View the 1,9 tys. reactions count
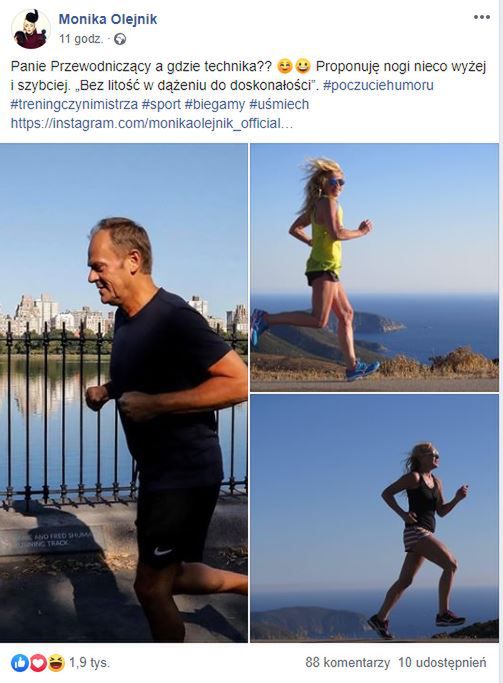Viewport: 503px width, 683px height. pos(89,663)
